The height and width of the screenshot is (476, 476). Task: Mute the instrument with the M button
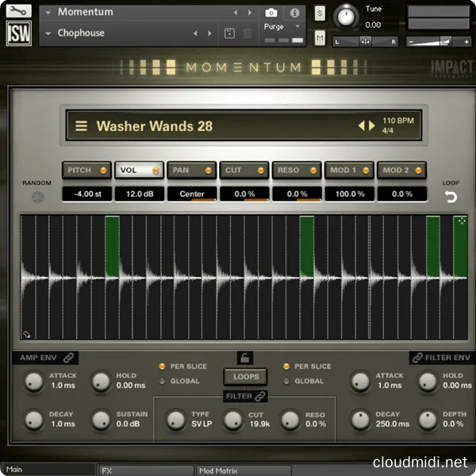click(x=320, y=37)
